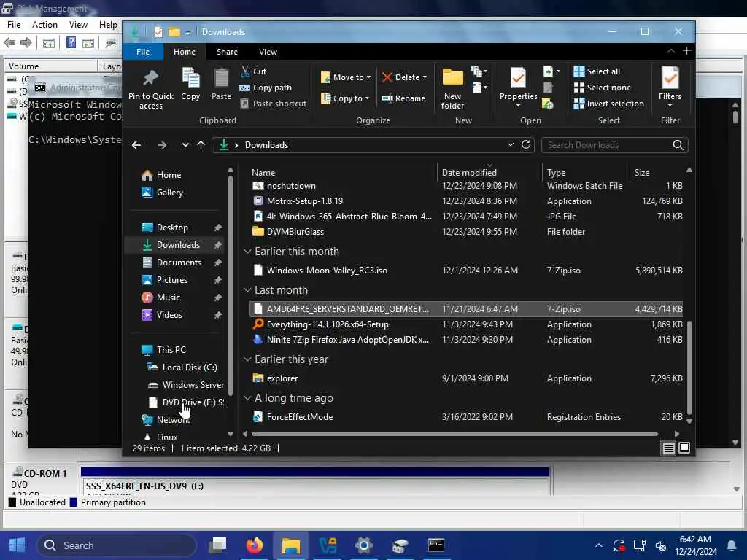Click Cut in the Clipboard group

[253, 71]
